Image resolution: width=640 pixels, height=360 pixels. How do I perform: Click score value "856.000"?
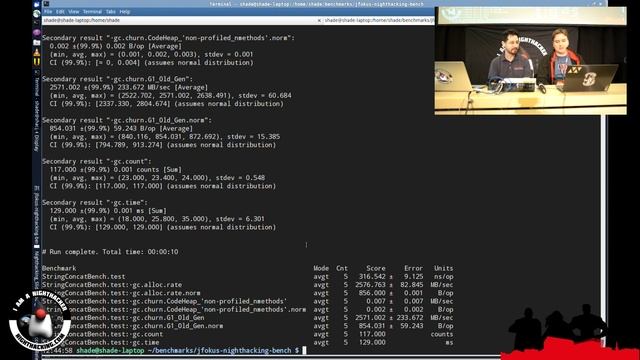pos(372,293)
